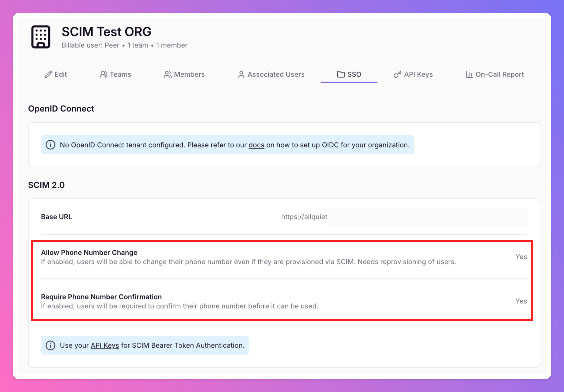Click the person icon for Associated Users

coord(241,75)
